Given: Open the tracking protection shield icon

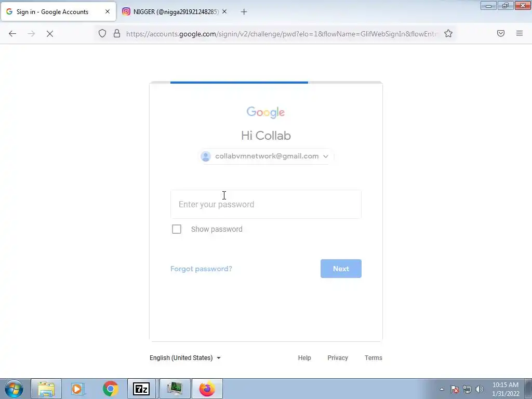Looking at the screenshot, I should [x=102, y=33].
